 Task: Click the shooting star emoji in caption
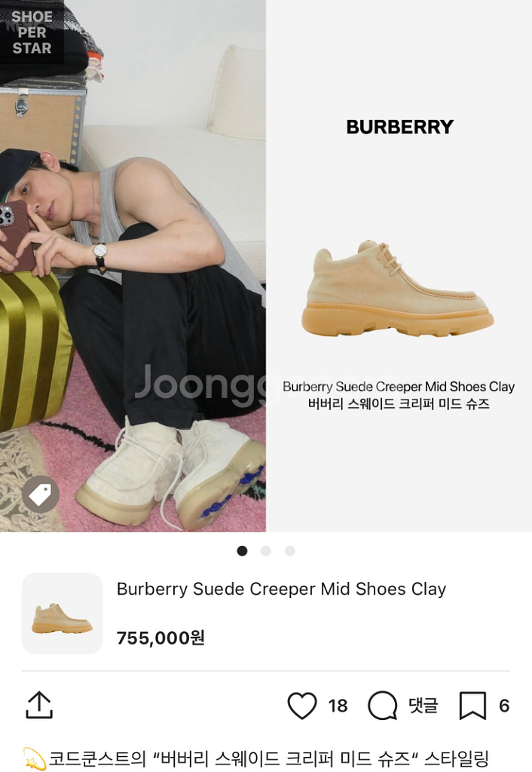35,758
